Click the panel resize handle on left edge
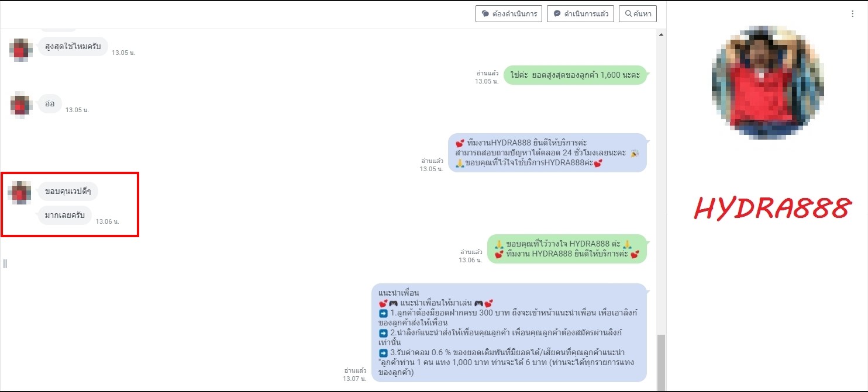The height and width of the screenshot is (392, 868). point(5,263)
